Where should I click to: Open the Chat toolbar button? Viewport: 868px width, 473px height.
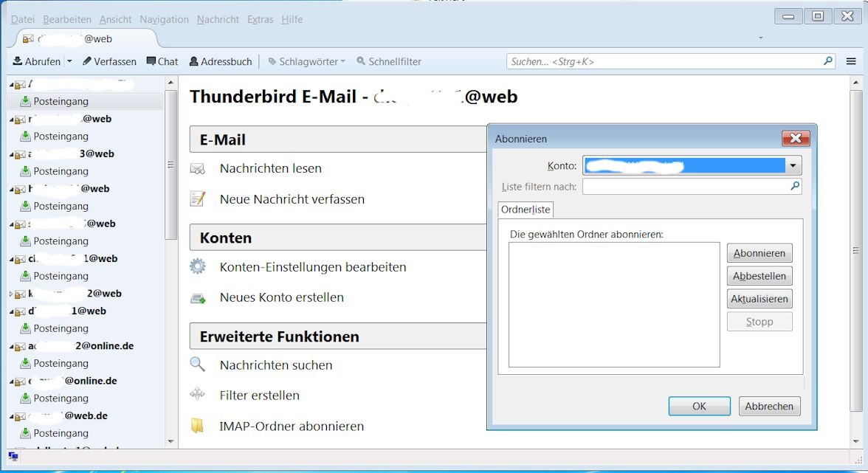(162, 61)
